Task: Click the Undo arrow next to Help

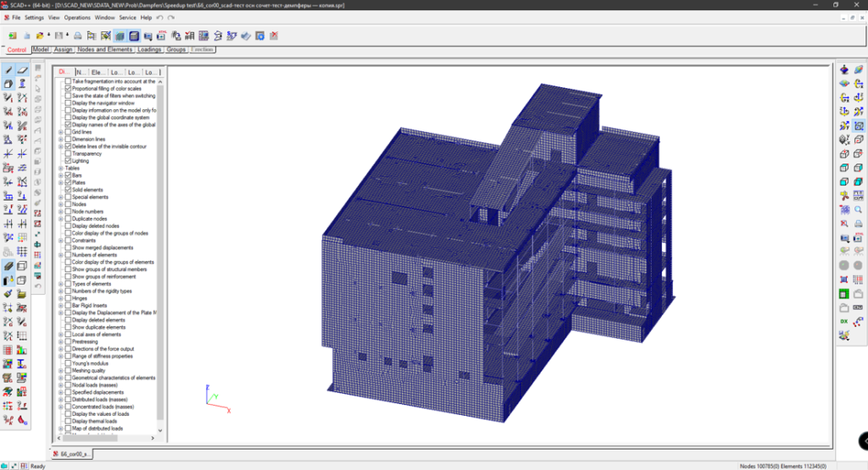Action: click(160, 17)
